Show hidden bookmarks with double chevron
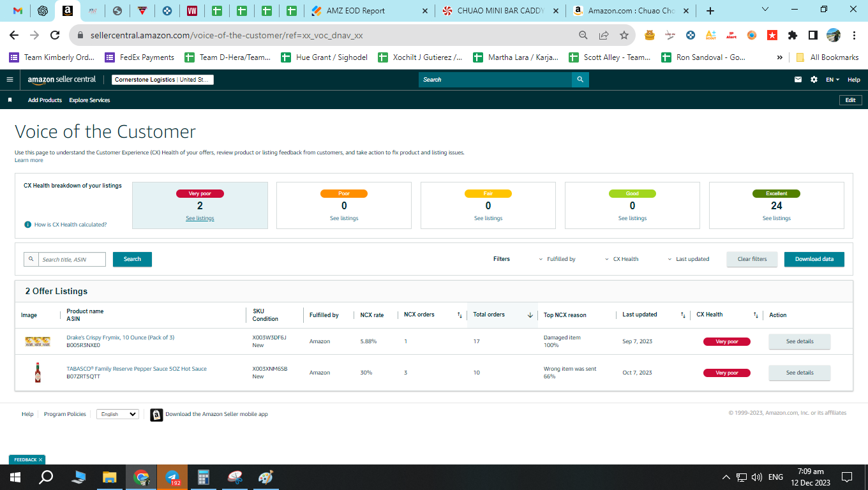868x490 pixels. tap(779, 57)
